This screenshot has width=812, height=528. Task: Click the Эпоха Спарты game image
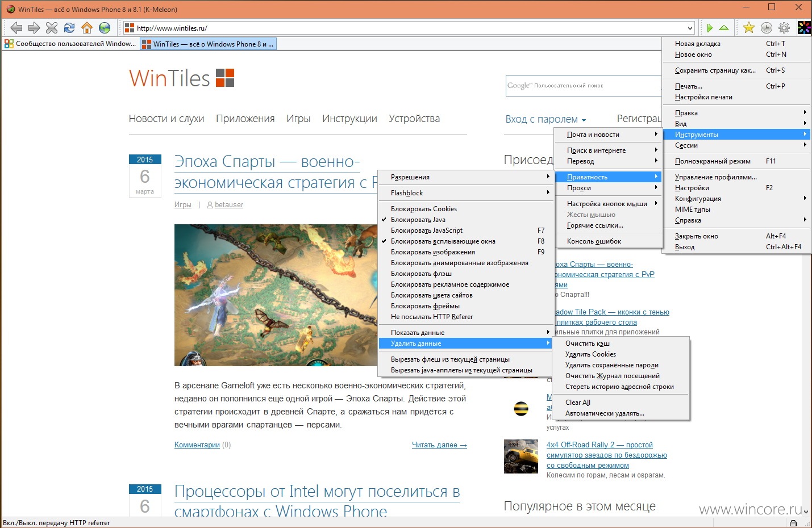pyautogui.click(x=276, y=295)
